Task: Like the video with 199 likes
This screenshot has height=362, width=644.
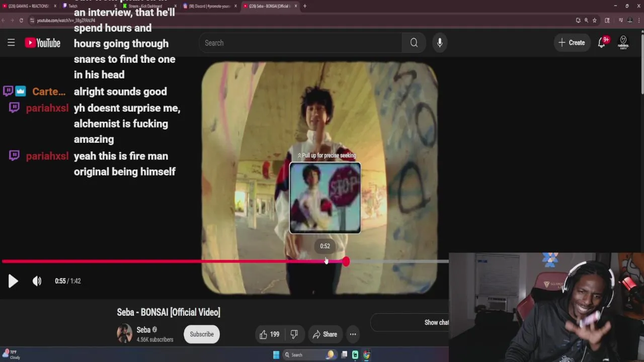Action: point(270,334)
